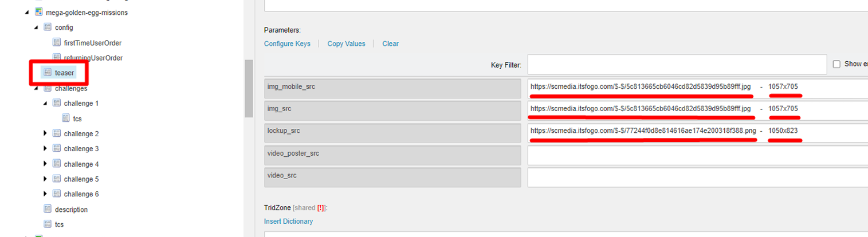Click the Key Filter input field

point(677,65)
